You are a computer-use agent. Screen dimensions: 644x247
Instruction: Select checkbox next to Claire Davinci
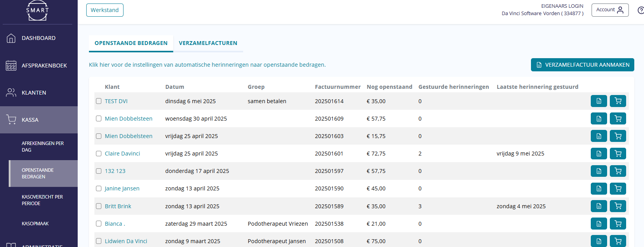[99, 154]
